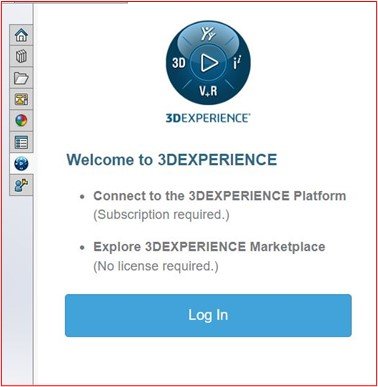Viewport: 378px width, 387px height.
Task: Click the V+R quadrant of the compass
Action: point(208,90)
